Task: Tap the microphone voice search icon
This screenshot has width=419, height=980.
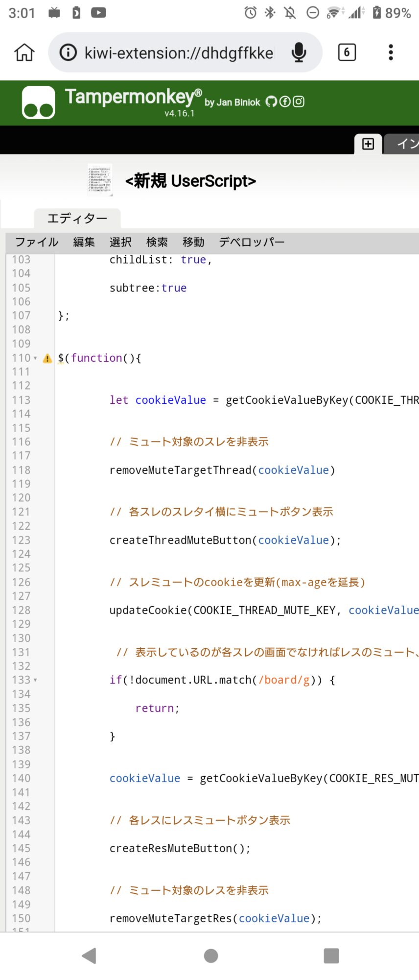Action: coord(299,52)
